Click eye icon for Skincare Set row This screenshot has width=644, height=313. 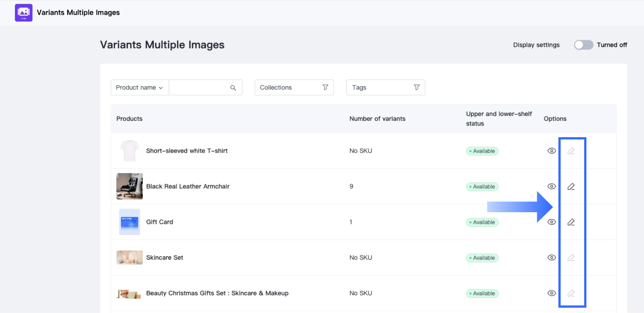click(x=552, y=258)
